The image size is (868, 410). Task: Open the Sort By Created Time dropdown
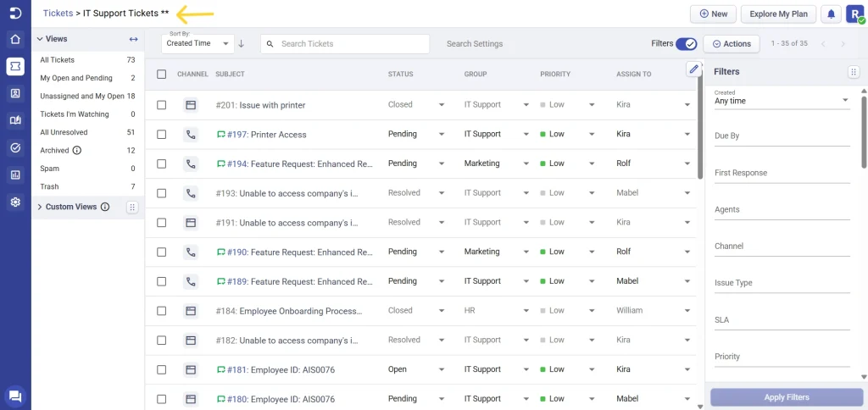(x=198, y=42)
